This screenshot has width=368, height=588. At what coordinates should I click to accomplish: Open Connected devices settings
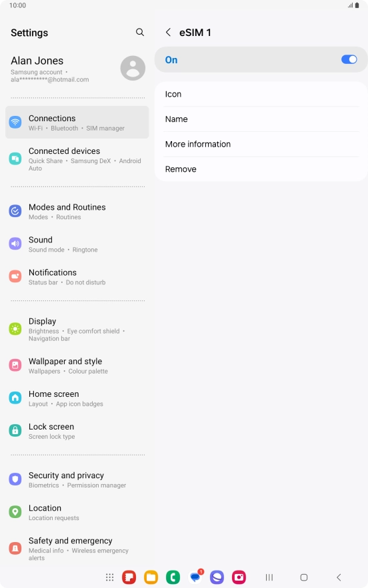77,159
